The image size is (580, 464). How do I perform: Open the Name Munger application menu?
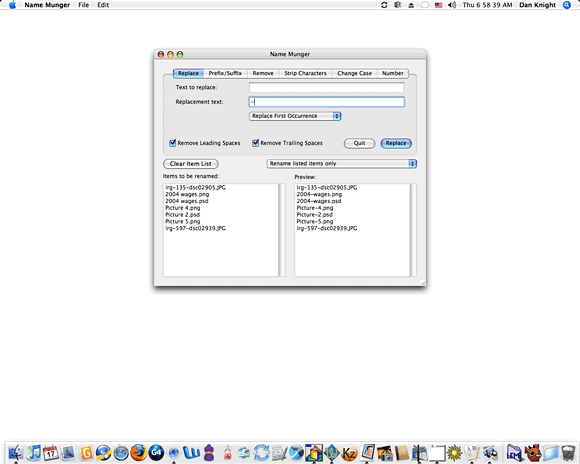click(x=47, y=5)
